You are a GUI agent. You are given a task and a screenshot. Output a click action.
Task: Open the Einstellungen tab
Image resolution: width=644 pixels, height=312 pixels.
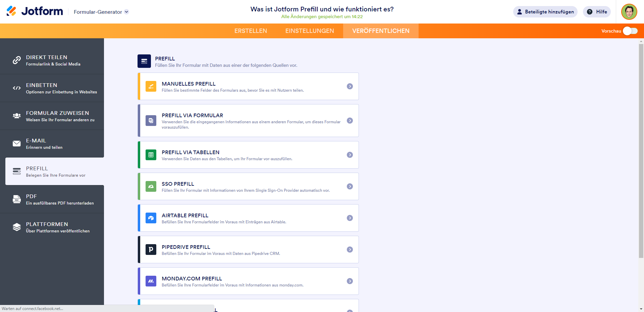[x=310, y=31]
